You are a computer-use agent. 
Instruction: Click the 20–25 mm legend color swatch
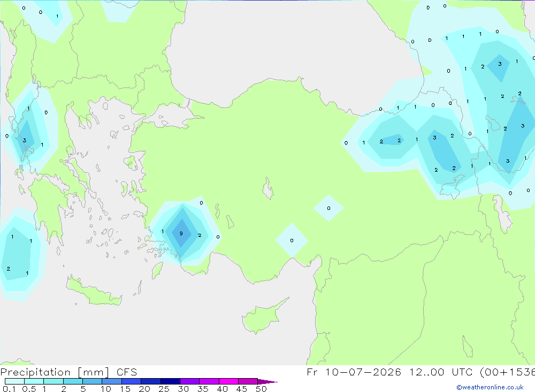point(151,381)
